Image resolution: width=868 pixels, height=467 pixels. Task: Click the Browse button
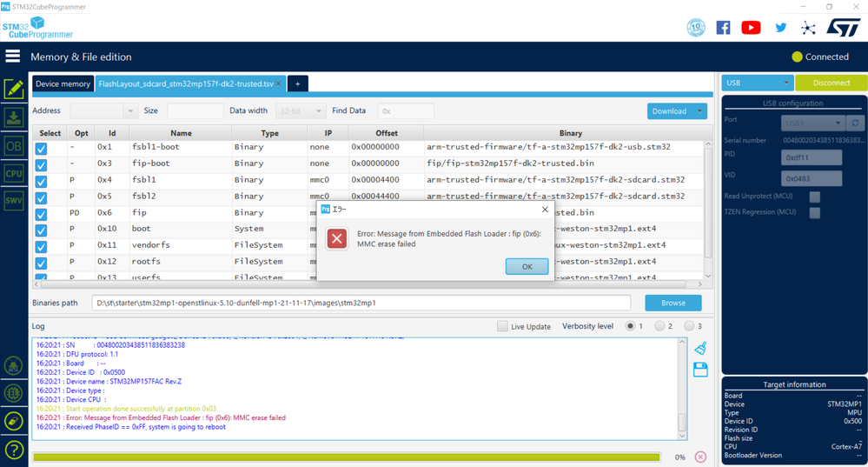(673, 303)
